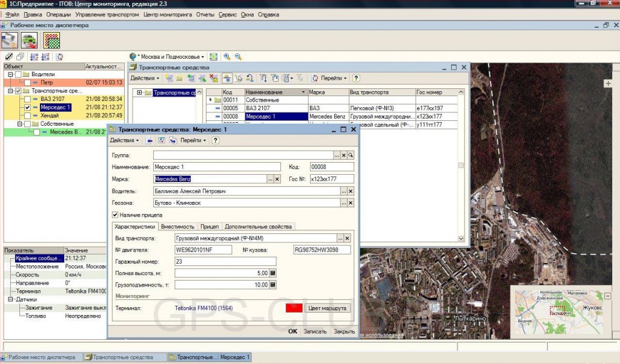Click the delete-mark red X icon in list toolbar

tap(214, 78)
